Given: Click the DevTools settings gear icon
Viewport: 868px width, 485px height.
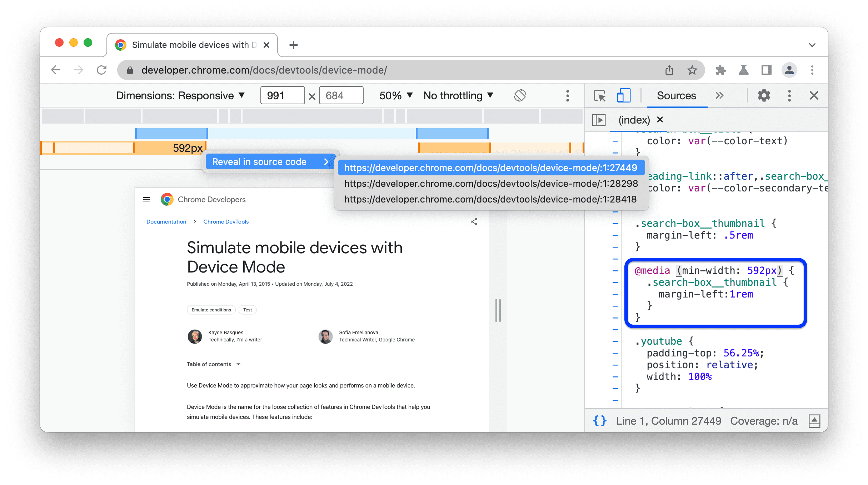Looking at the screenshot, I should click(x=763, y=95).
